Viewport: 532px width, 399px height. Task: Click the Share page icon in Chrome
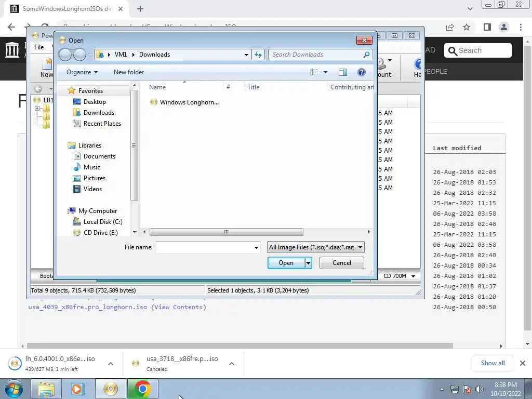[450, 27]
